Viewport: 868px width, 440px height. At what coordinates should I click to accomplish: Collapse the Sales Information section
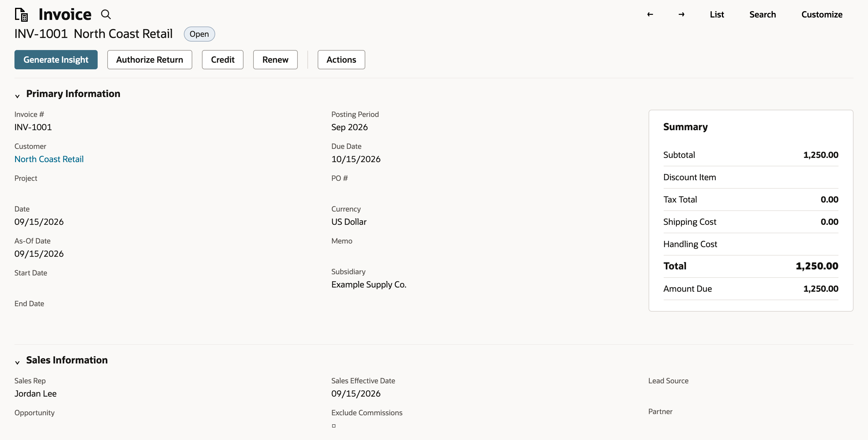coord(17,363)
